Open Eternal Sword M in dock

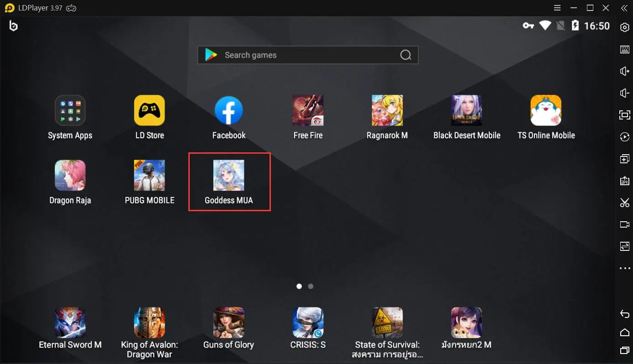[70, 322]
